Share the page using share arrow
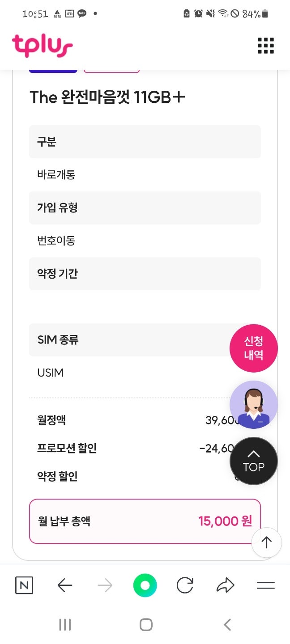Viewport: 290px width, 644px height. (225, 585)
